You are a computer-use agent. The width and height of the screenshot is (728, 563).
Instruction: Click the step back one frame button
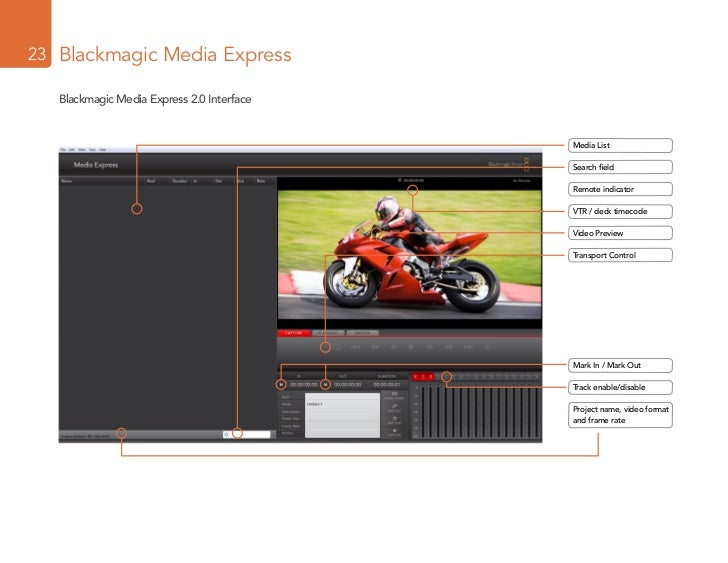tap(393, 347)
